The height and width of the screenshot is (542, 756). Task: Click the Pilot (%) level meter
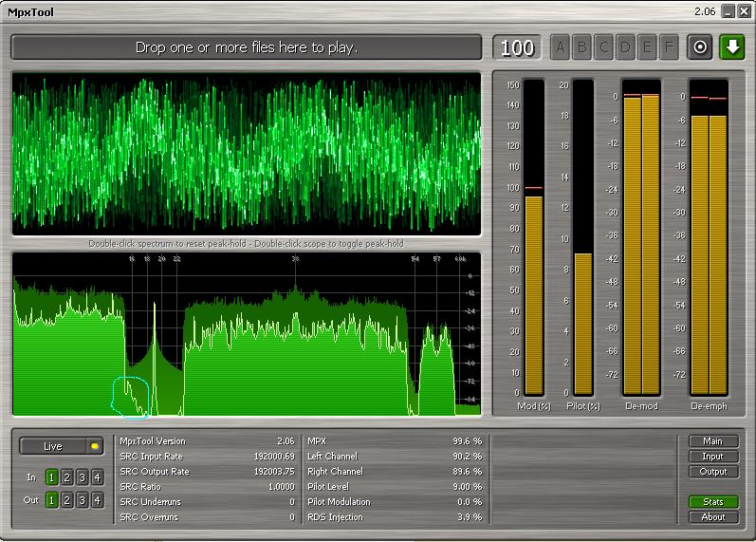(583, 238)
